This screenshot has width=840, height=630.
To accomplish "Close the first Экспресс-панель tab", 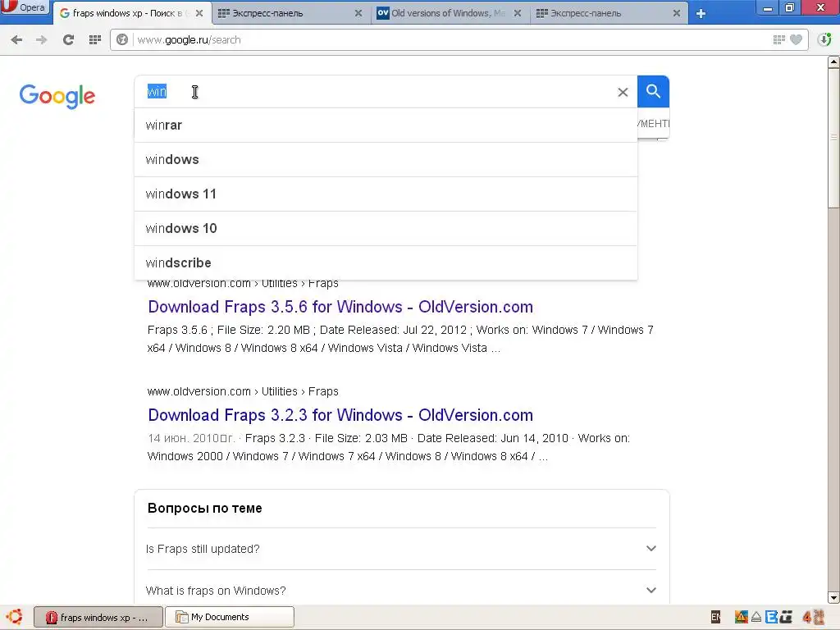I will (x=358, y=13).
